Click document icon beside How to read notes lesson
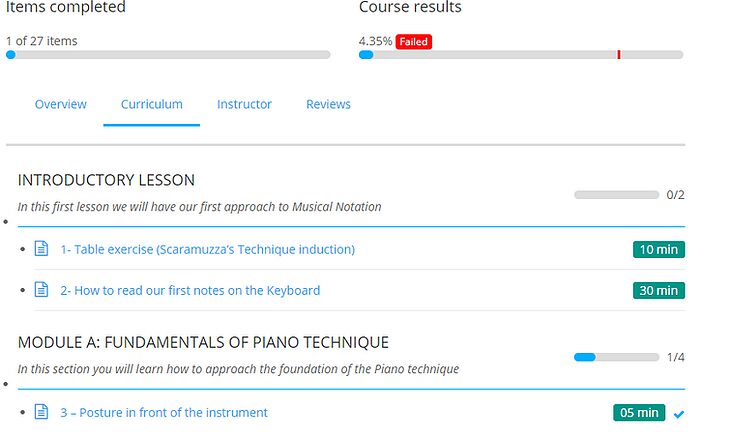Screen dimensions: 733x432 (x=42, y=290)
